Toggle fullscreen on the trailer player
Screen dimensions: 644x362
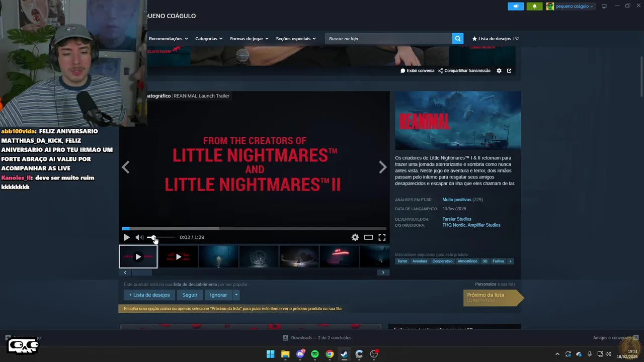(382, 237)
